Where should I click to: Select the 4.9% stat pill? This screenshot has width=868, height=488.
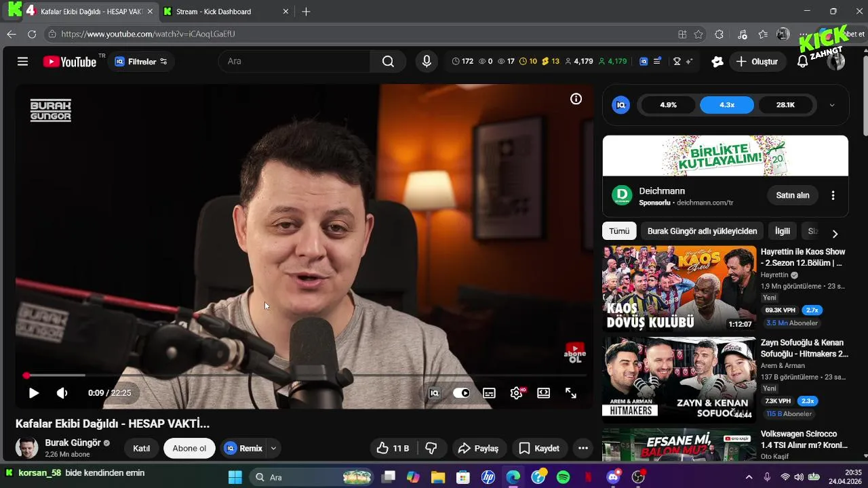[x=669, y=105]
